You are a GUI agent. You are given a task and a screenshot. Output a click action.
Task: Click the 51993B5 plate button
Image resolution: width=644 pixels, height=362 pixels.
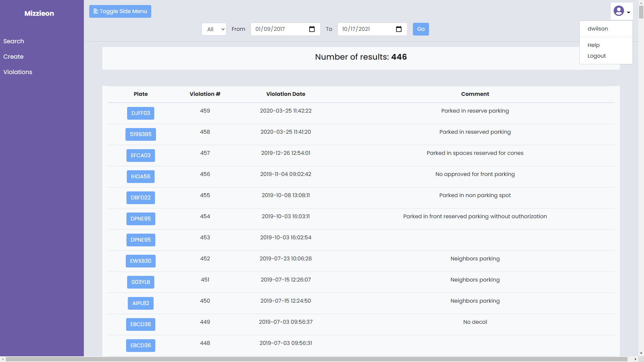tap(141, 134)
